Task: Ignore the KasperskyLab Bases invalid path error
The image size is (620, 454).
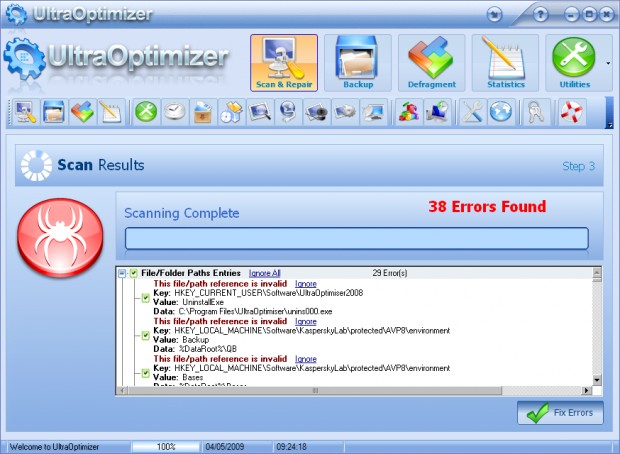Action: 306,359
